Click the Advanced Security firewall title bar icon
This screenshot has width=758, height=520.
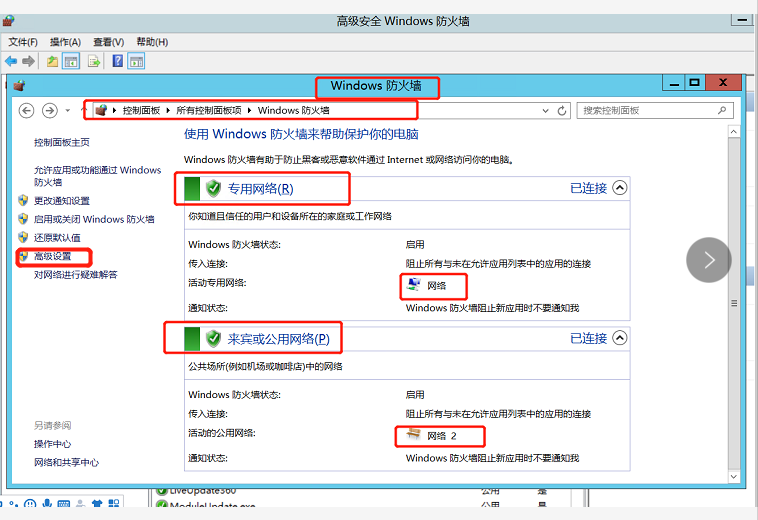8,21
